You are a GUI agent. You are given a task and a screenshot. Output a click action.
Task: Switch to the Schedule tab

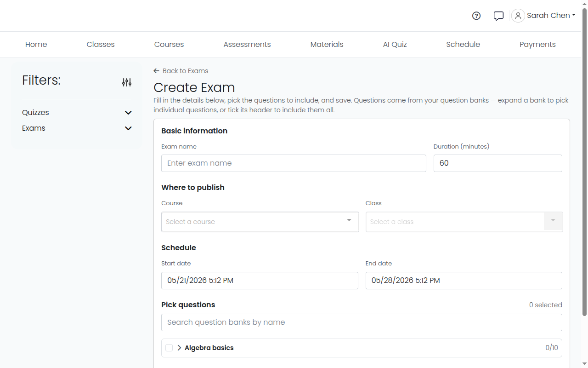click(463, 45)
